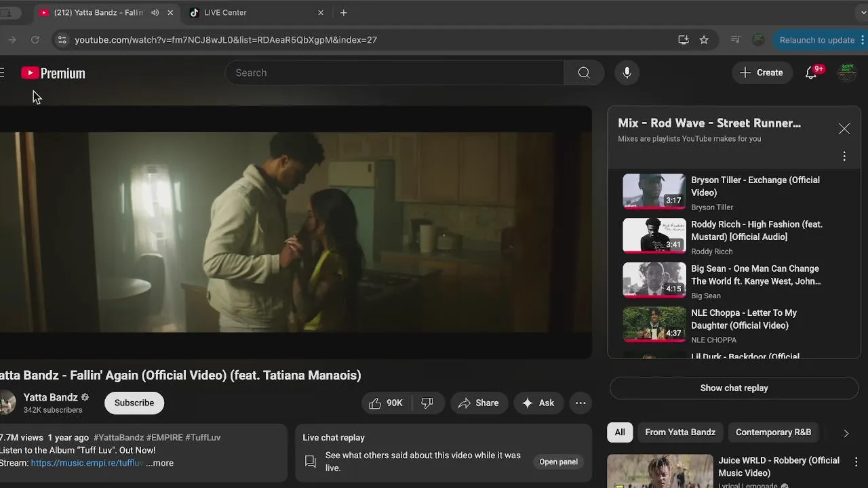Click the Live chat replay icon
This screenshot has height=488, width=868.
tap(311, 462)
